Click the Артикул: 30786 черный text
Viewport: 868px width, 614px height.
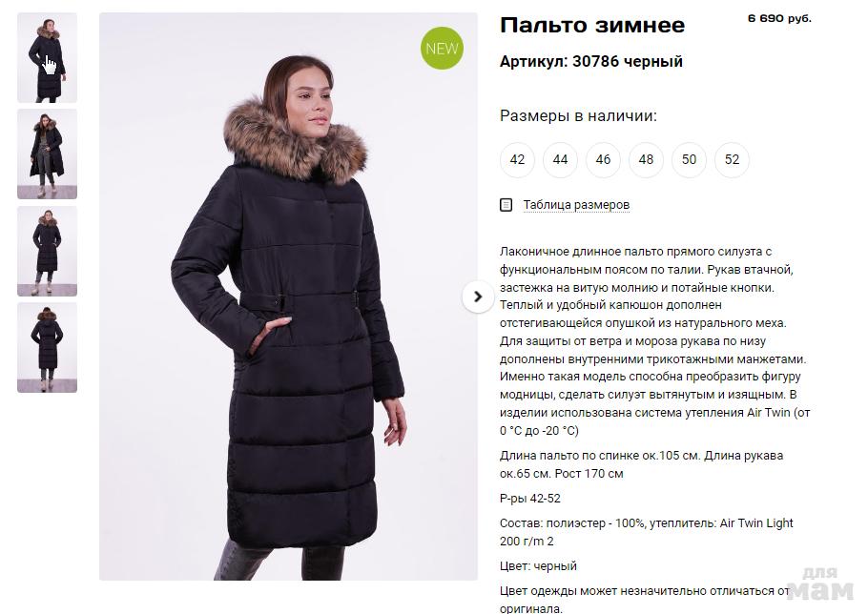coord(591,61)
